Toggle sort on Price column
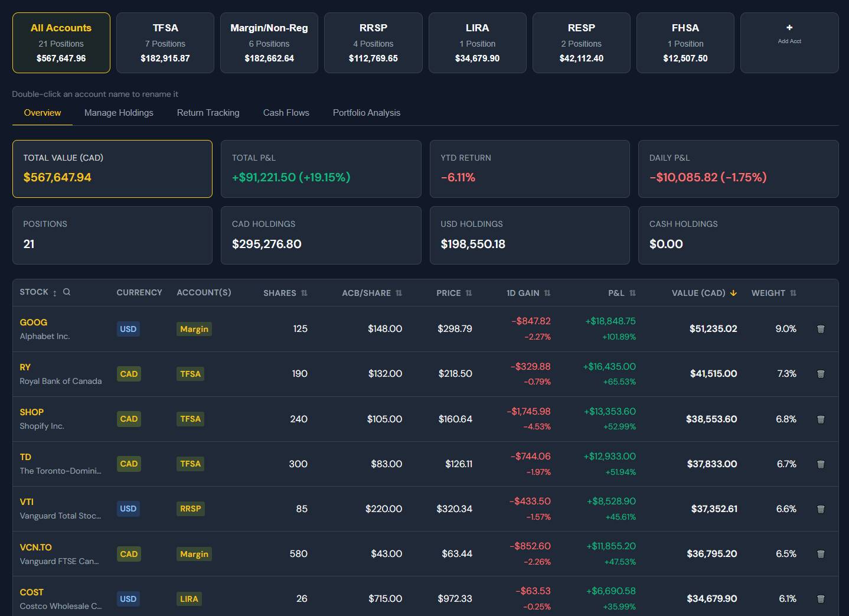The height and width of the screenshot is (616, 849). 453,293
